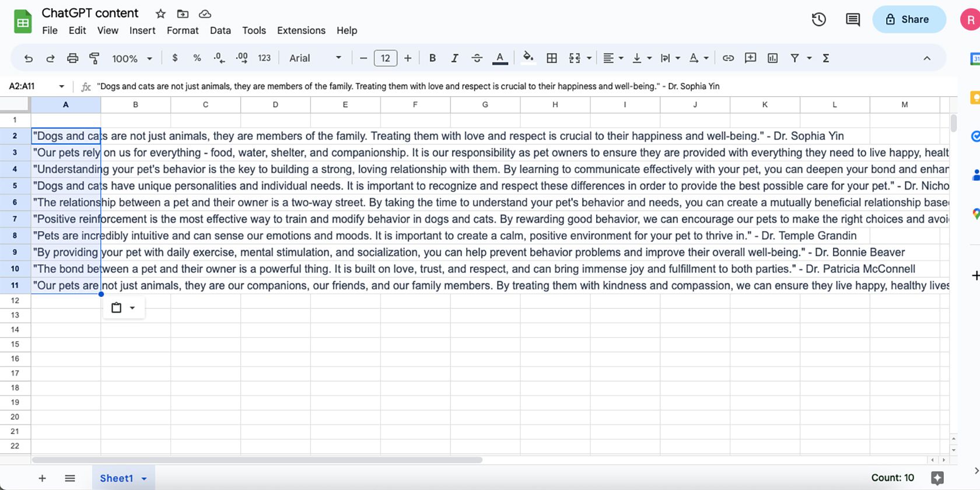Open vertical align dropdown
This screenshot has height=490, width=980.
pyautogui.click(x=642, y=58)
